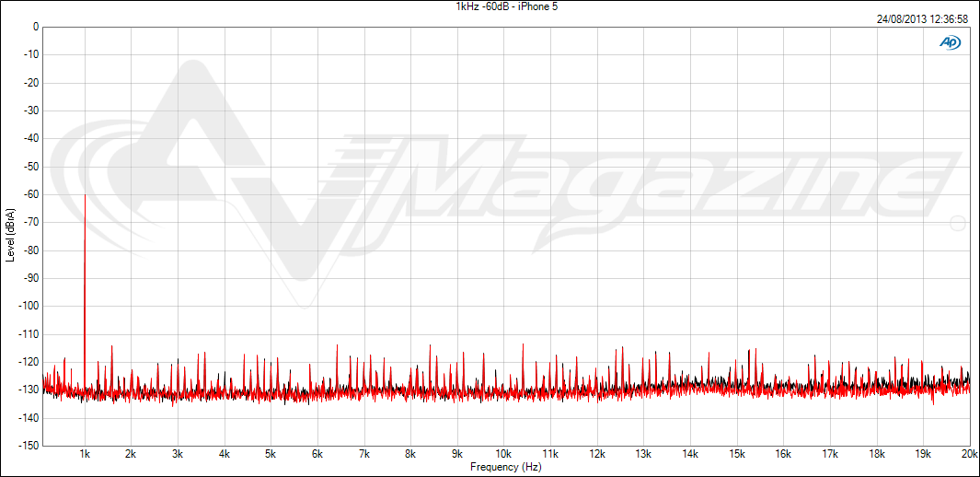Click the '-60' level axis tick label
Image resolution: width=980 pixels, height=477 pixels.
31,194
